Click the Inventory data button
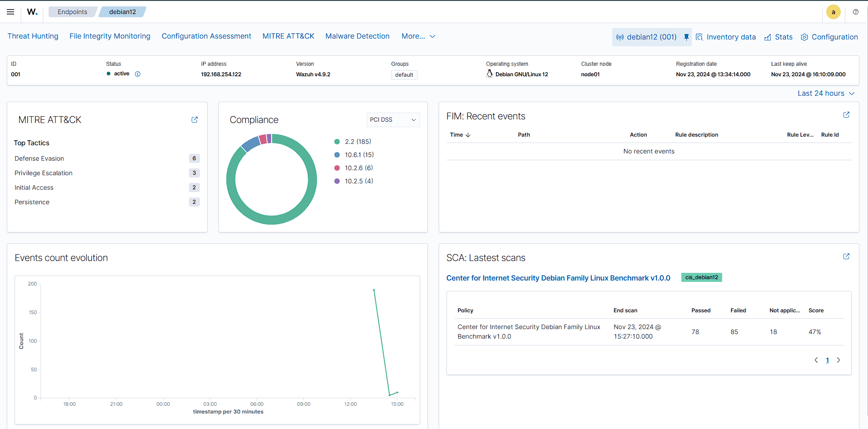Image resolution: width=868 pixels, height=429 pixels. tap(726, 37)
